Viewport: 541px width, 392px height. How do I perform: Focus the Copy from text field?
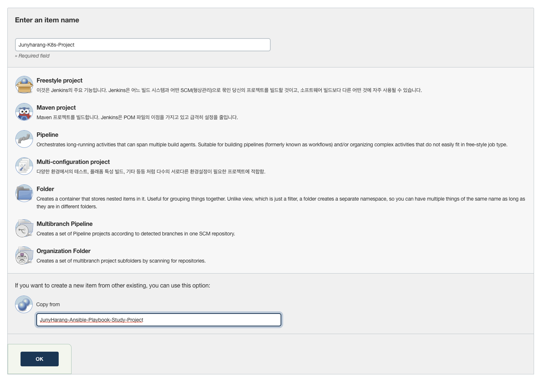[159, 320]
